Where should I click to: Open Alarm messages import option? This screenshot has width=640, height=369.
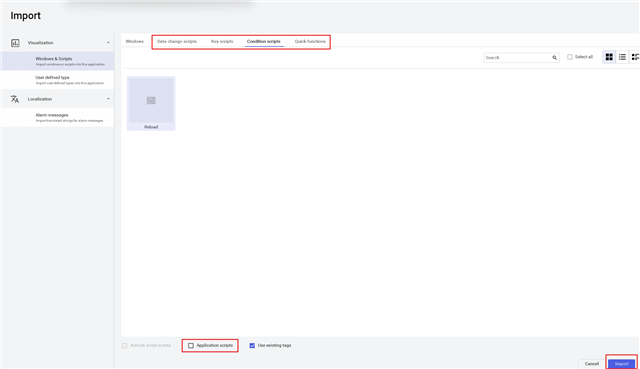tap(58, 118)
